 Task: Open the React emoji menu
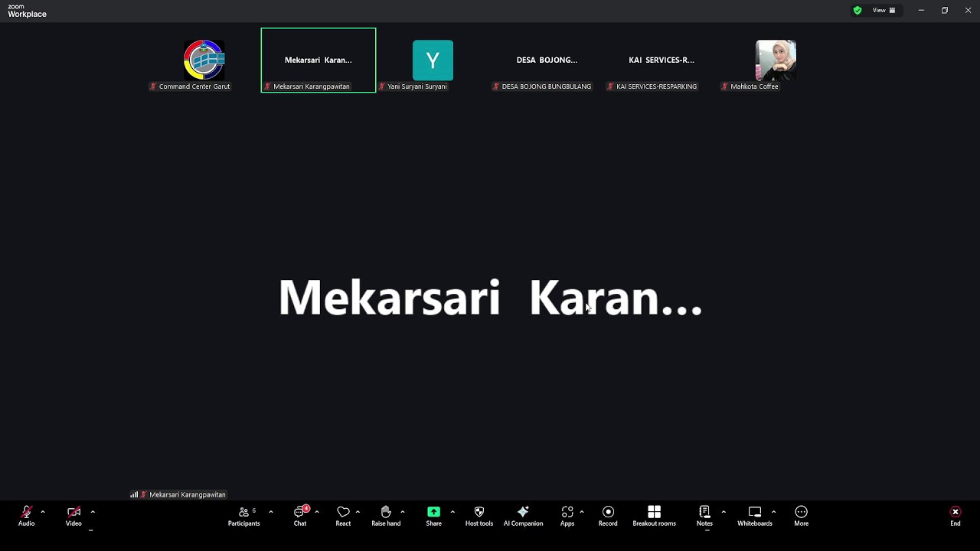coord(343,517)
